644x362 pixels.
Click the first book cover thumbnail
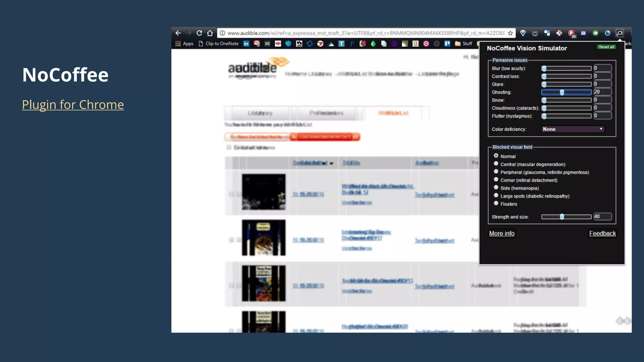pos(264,192)
